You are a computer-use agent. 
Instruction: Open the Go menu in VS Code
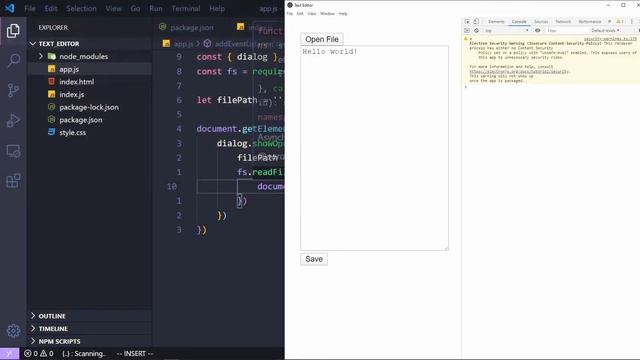[x=135, y=8]
